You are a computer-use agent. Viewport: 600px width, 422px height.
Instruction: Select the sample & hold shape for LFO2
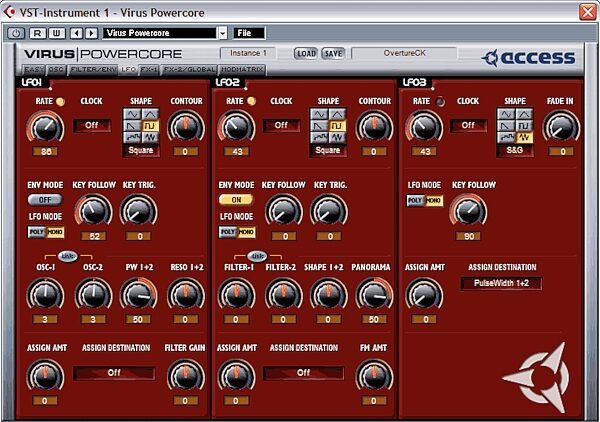click(319, 137)
